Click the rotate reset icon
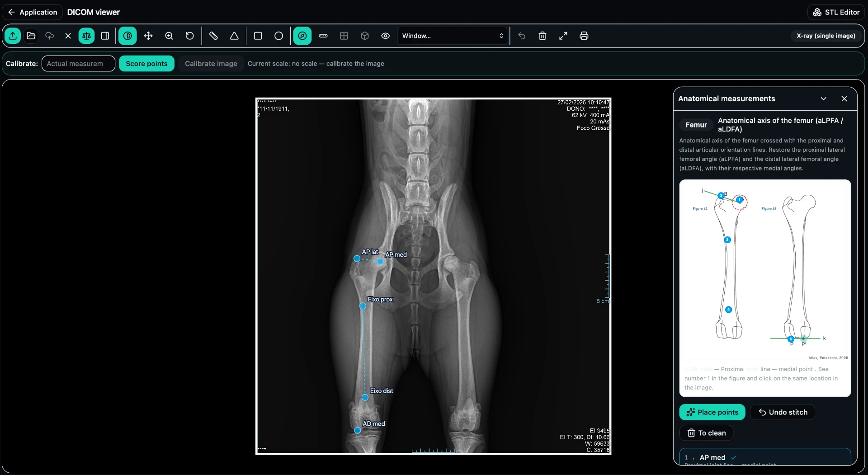 (190, 36)
